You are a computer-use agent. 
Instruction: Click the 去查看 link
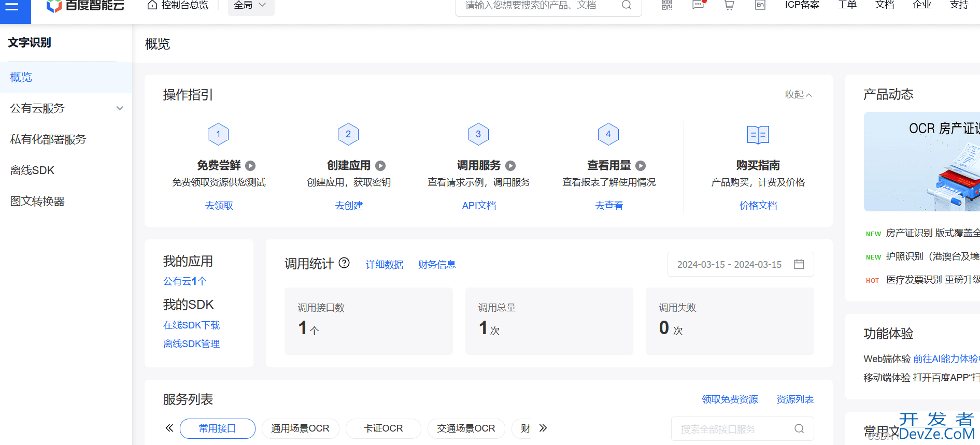[609, 206]
